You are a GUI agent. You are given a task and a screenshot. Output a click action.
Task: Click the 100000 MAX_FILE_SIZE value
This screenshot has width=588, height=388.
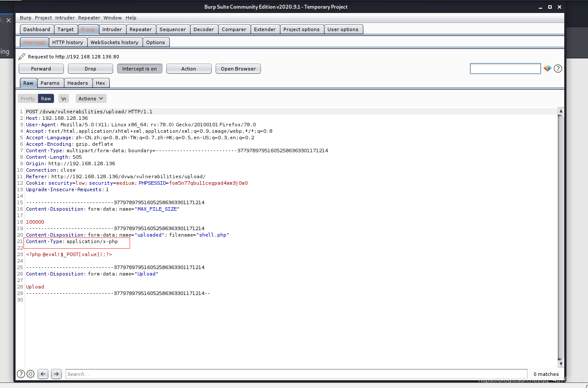tap(35, 222)
